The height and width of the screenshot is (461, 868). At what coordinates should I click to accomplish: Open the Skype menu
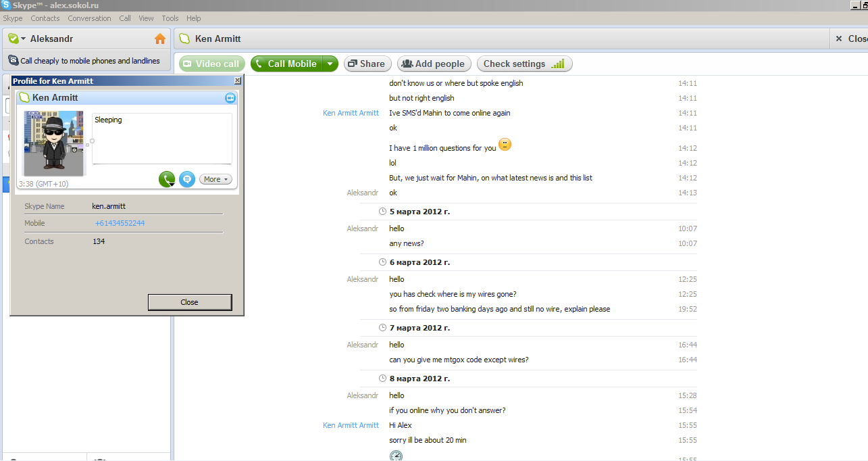13,18
